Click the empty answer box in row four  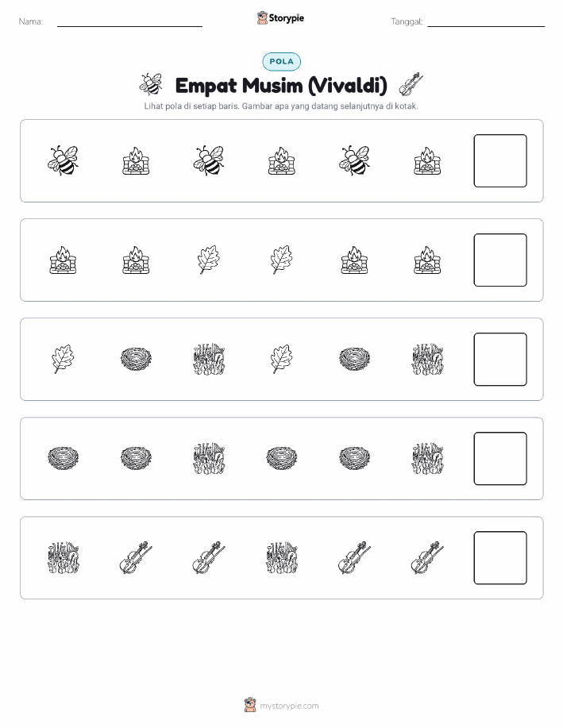coord(500,459)
